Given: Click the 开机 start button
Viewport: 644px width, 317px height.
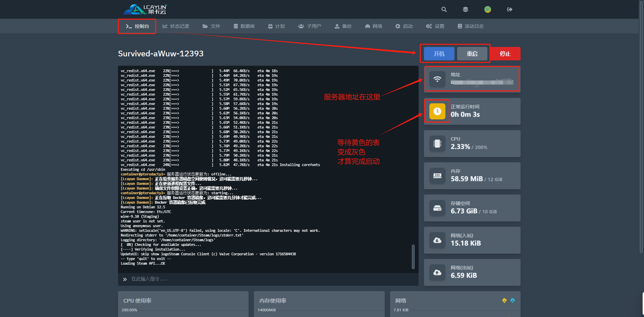Looking at the screenshot, I should 439,54.
